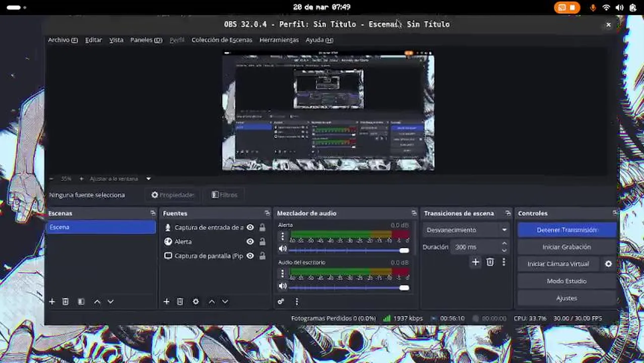Toggle visibility of Captura de pantalla source

coord(250,256)
